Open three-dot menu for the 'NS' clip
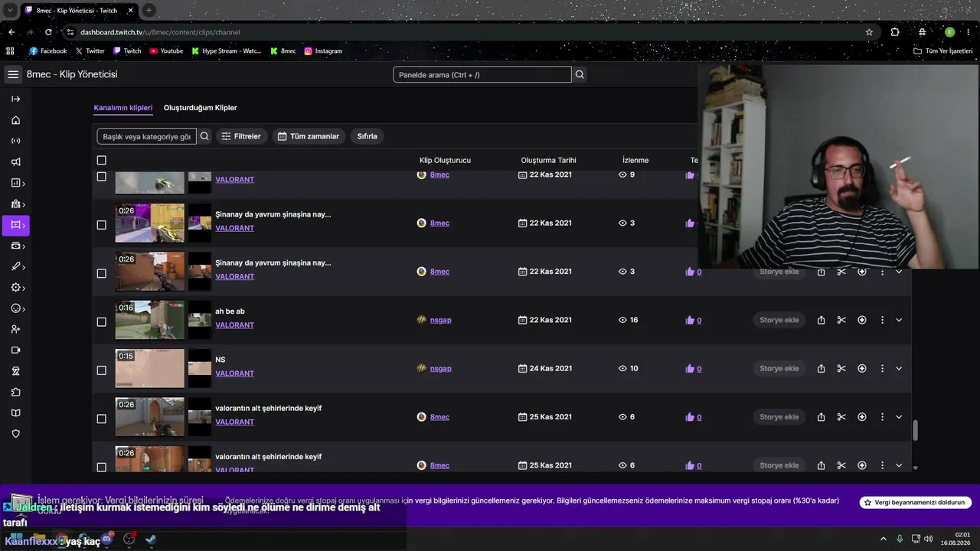The image size is (980, 551). click(x=882, y=368)
